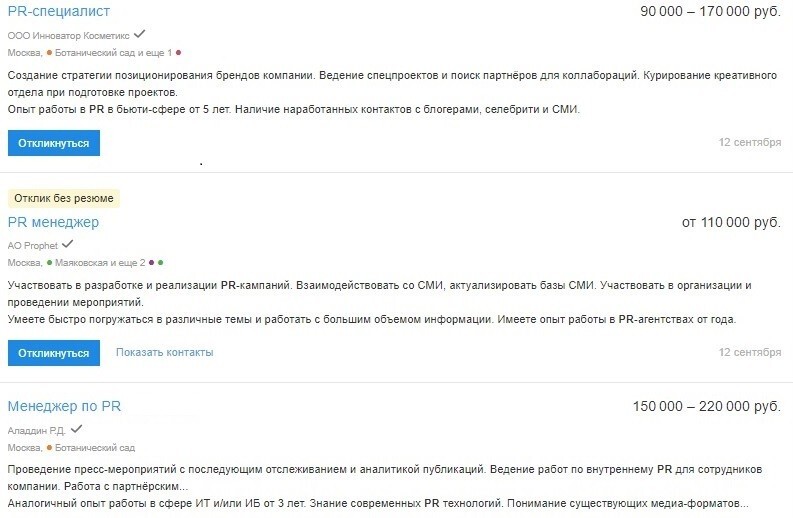Click dark red metro dot after 'и еще 1'
This screenshot has width=793, height=518.
coord(178,53)
